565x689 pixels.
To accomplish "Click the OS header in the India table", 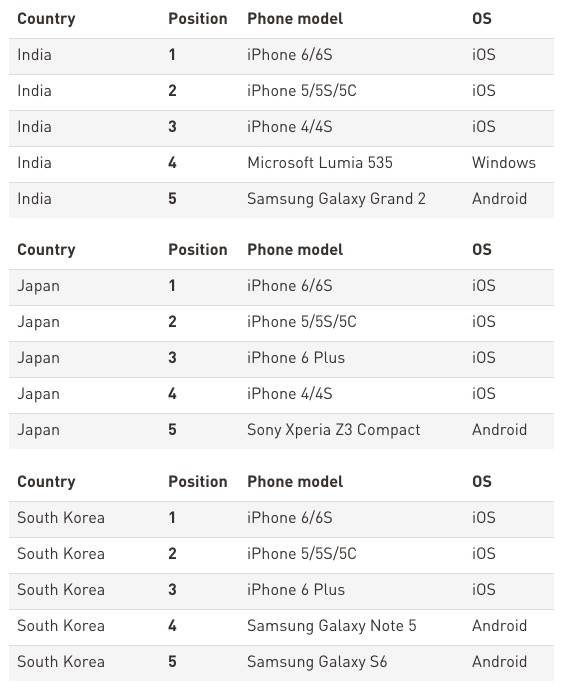I will (x=482, y=18).
